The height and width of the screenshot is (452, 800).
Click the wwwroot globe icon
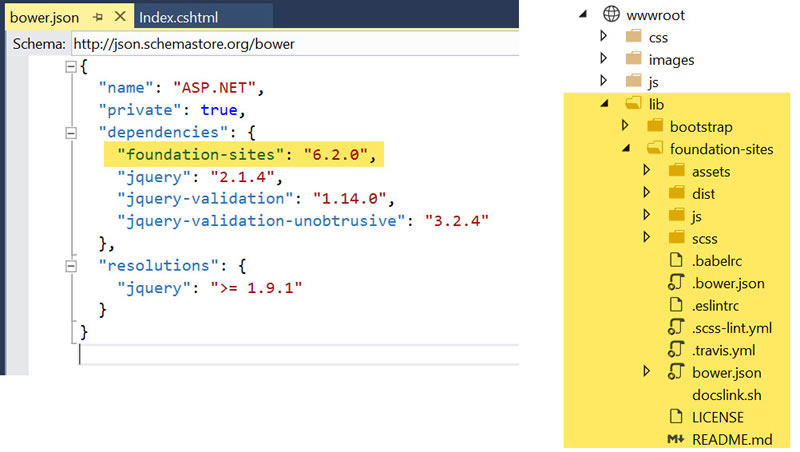[611, 14]
